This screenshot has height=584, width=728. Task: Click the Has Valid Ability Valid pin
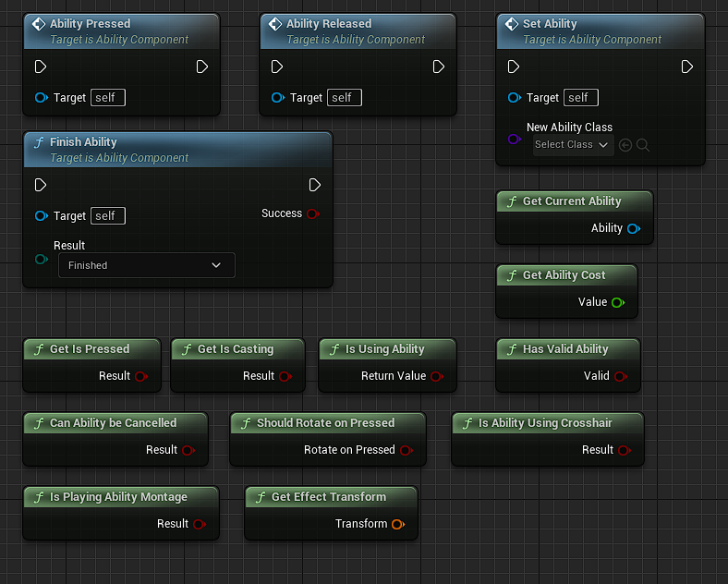click(620, 376)
